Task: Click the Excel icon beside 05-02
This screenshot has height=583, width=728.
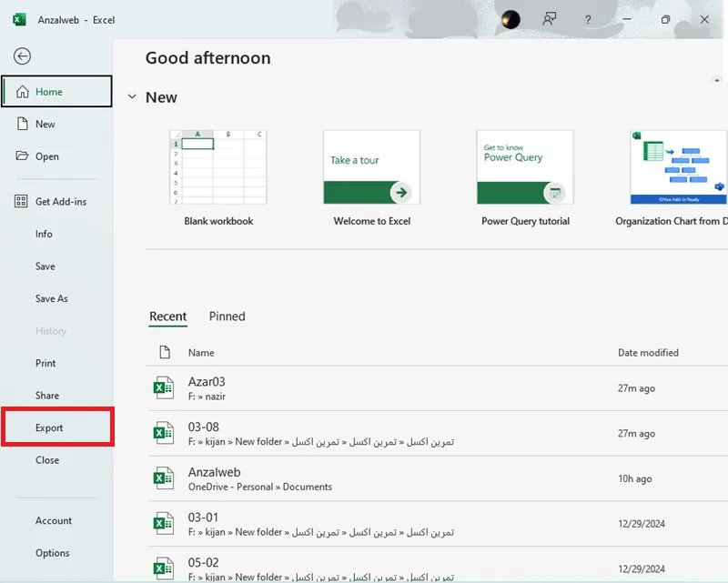Action: (164, 568)
